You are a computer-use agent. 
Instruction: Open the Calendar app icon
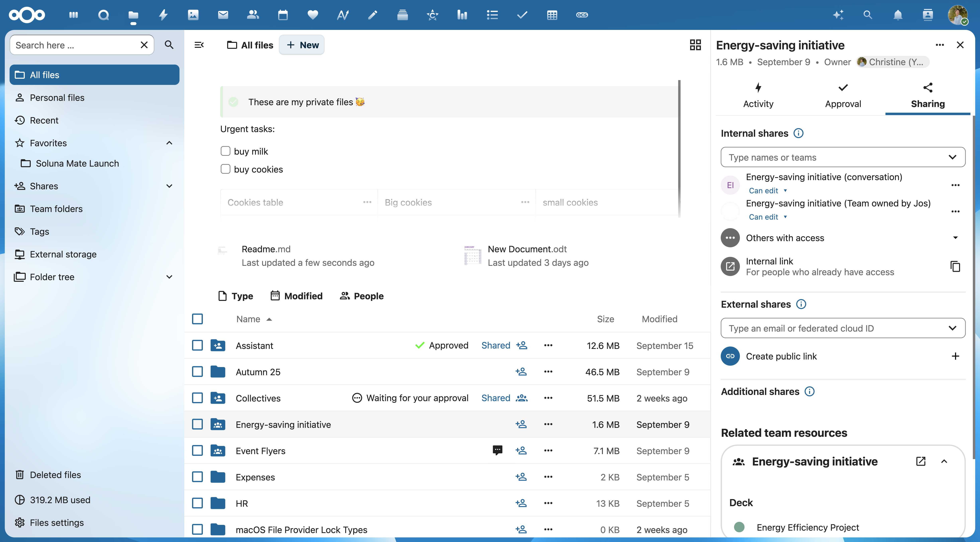click(283, 15)
